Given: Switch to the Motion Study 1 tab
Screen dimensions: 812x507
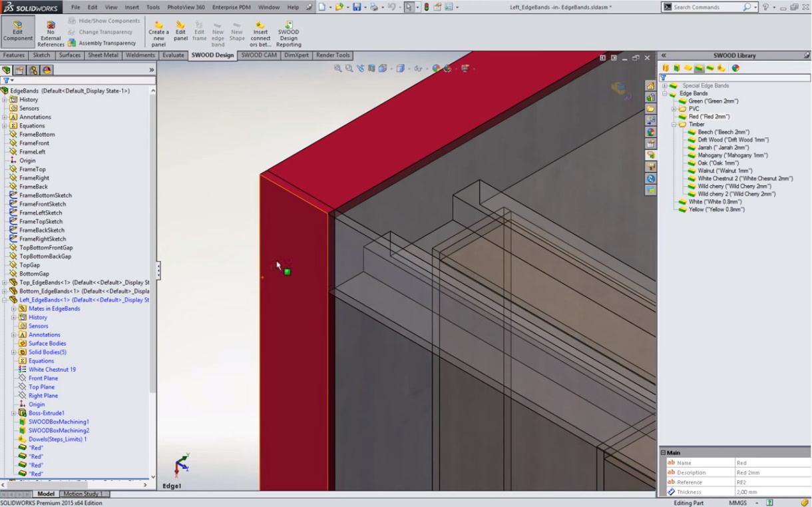Looking at the screenshot, I should click(x=84, y=494).
